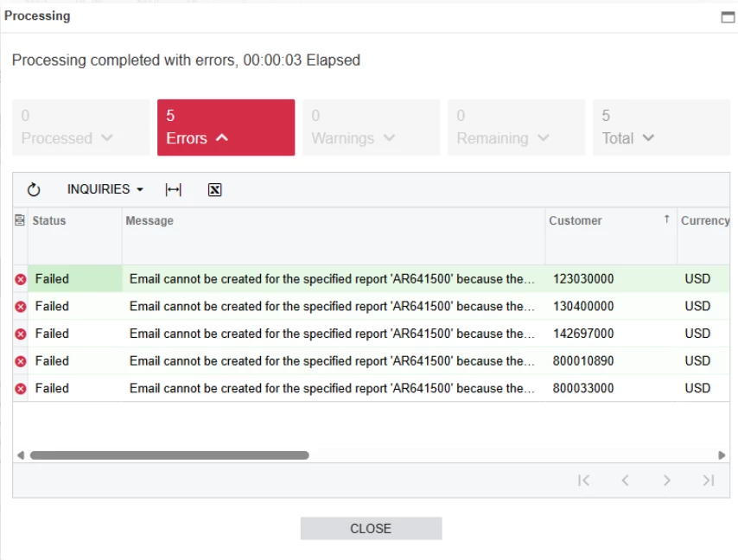738x560 pixels.
Task: Select customer cell 130400000
Action: pos(611,306)
